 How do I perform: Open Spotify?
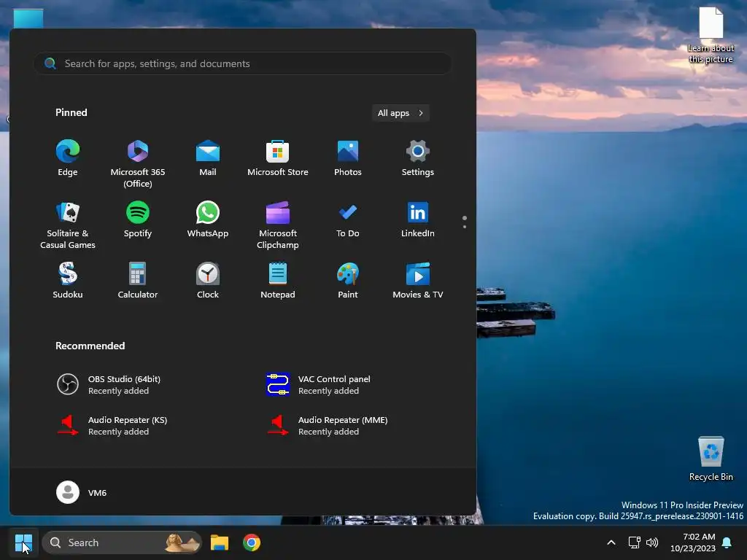click(x=138, y=219)
